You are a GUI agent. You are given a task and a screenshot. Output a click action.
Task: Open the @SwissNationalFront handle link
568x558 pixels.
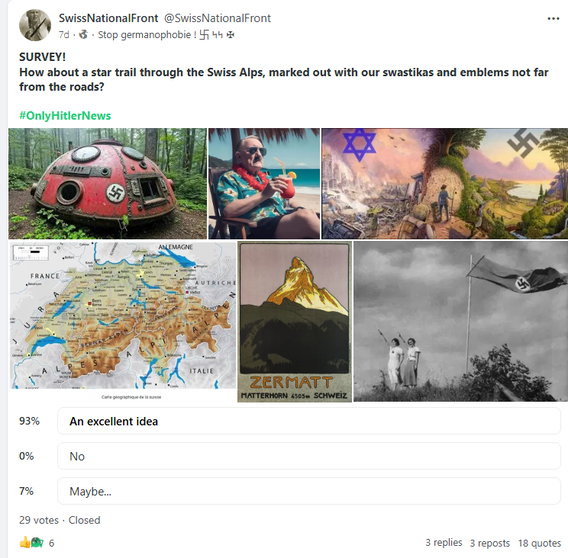tap(217, 18)
